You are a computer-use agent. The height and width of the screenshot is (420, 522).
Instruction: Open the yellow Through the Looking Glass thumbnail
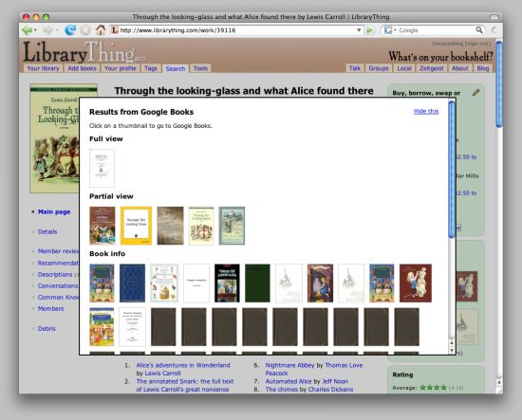pos(136,226)
